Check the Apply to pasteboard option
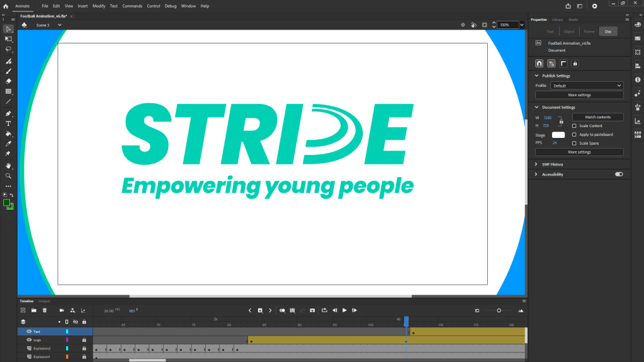 (x=574, y=135)
